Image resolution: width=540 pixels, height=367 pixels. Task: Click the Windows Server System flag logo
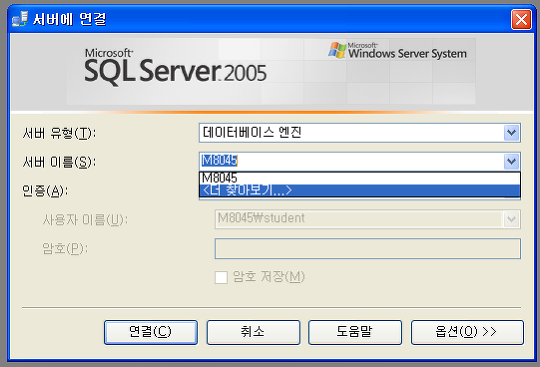pos(337,50)
